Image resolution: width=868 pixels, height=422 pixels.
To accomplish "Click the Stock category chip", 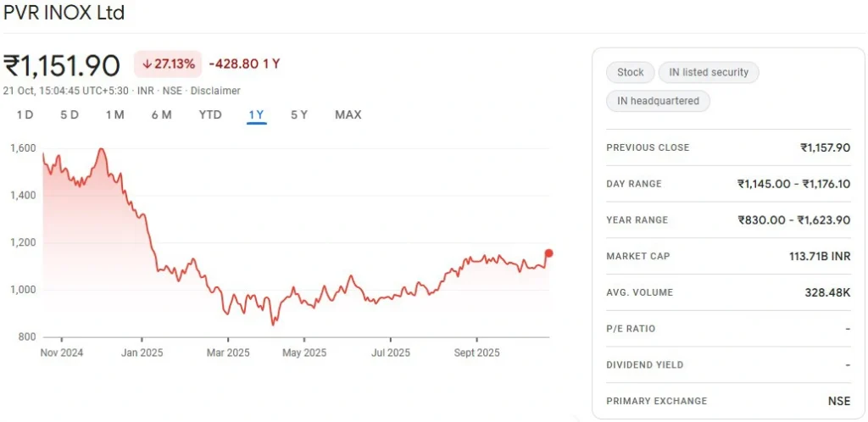I will pos(631,73).
